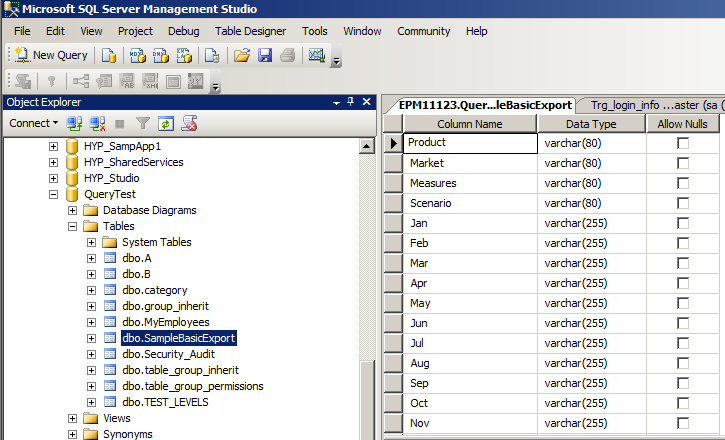
Task: Close the Object Explorer panel
Action: (367, 102)
